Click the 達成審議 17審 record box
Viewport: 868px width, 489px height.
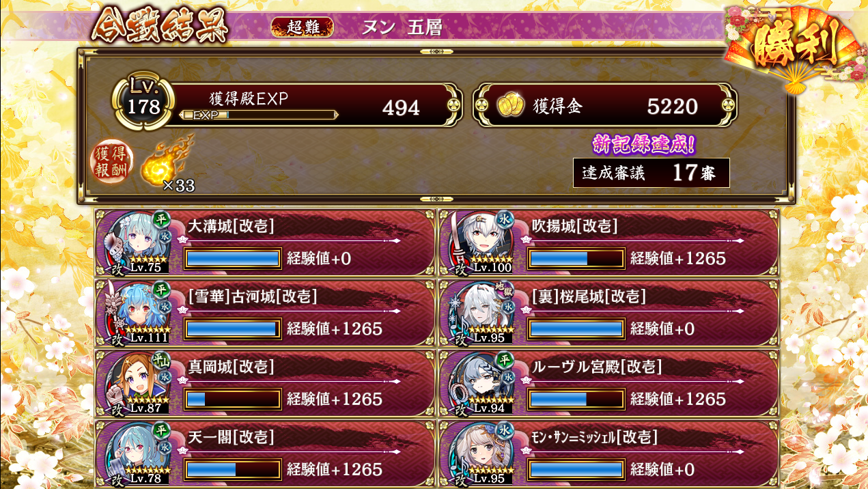pos(652,173)
